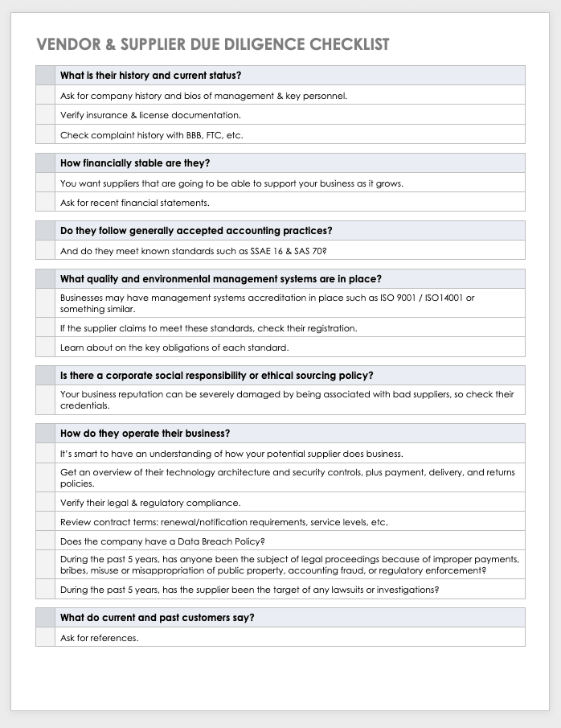This screenshot has width=561, height=728.
Task: Select the 'What do current and past customers say?' header
Action: click(x=158, y=618)
